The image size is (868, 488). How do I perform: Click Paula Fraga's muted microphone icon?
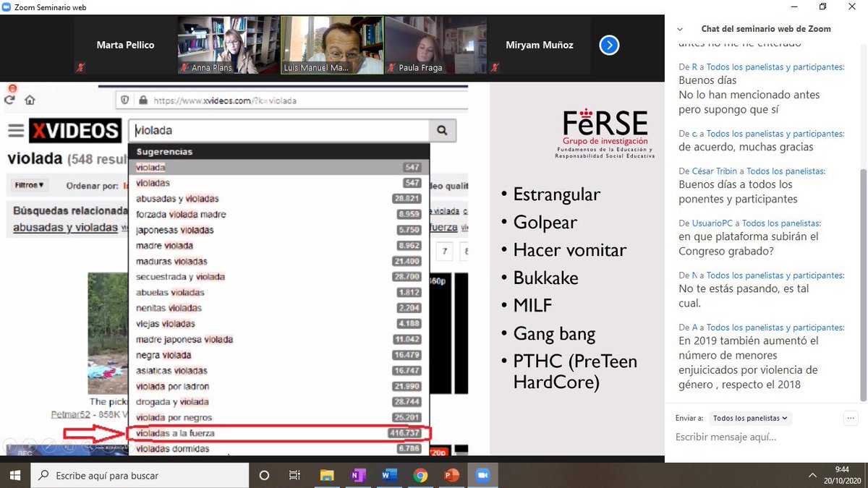391,67
